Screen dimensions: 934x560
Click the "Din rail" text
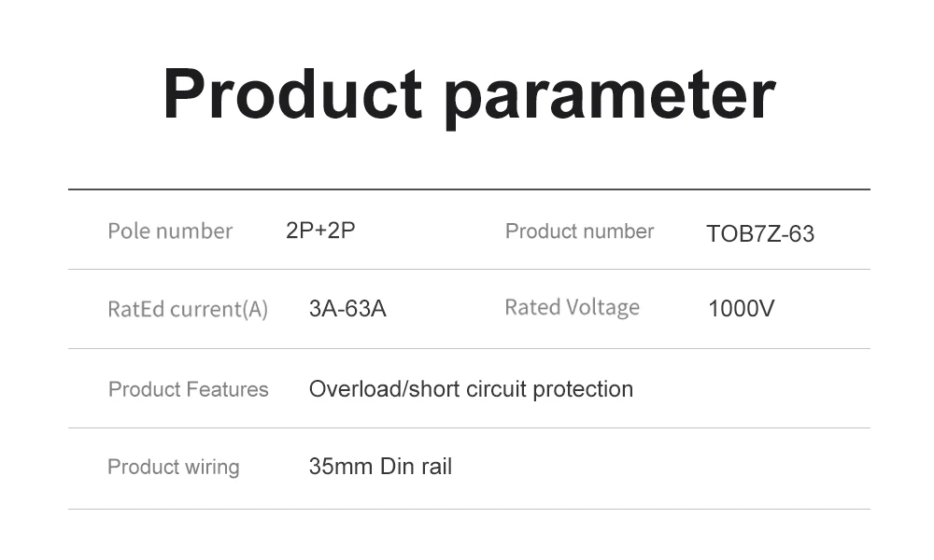pos(416,467)
